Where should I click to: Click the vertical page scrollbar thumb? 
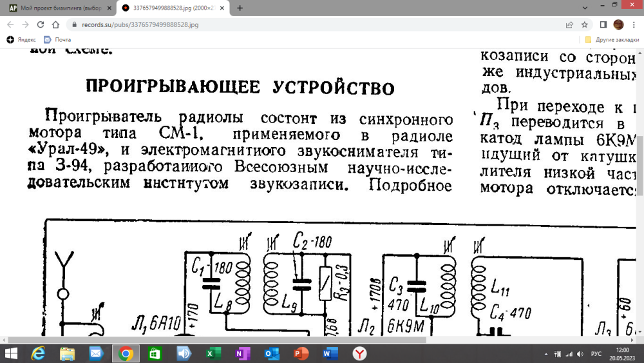point(640,164)
